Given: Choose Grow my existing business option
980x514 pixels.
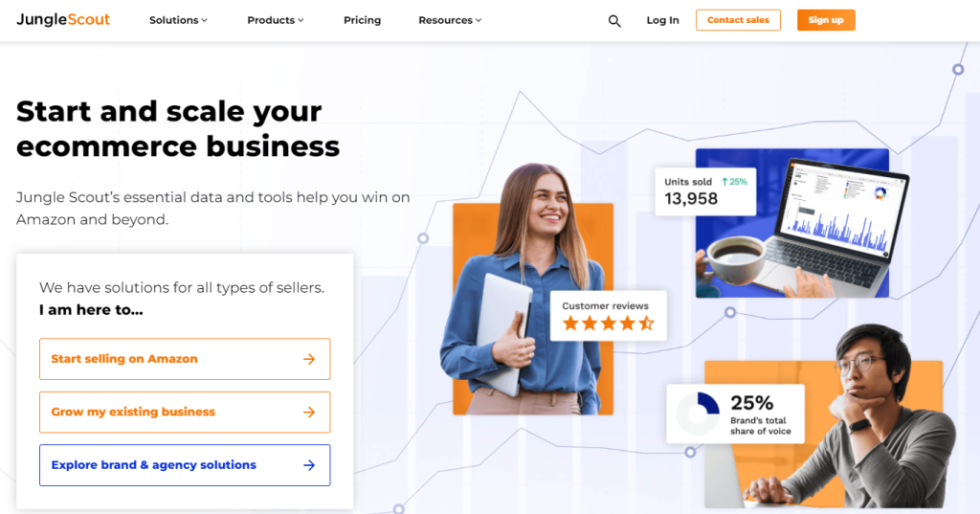Looking at the screenshot, I should tap(185, 413).
